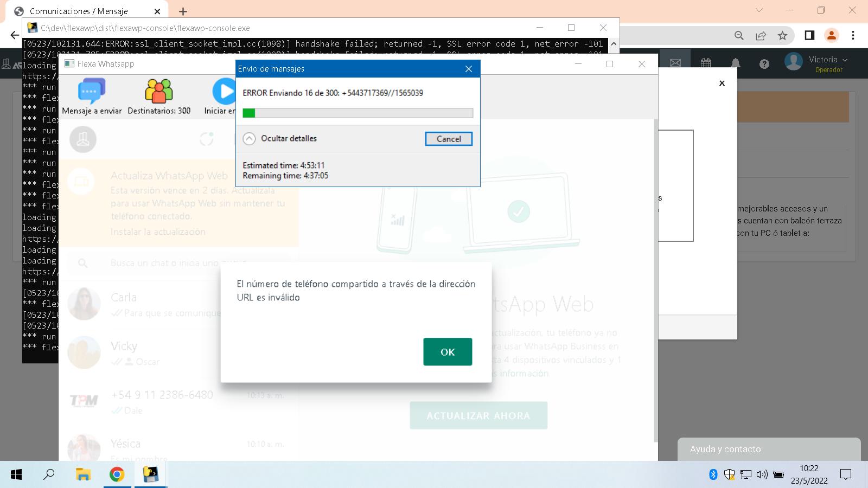This screenshot has width=868, height=488.
Task: Click the browser share page icon
Action: (x=761, y=35)
